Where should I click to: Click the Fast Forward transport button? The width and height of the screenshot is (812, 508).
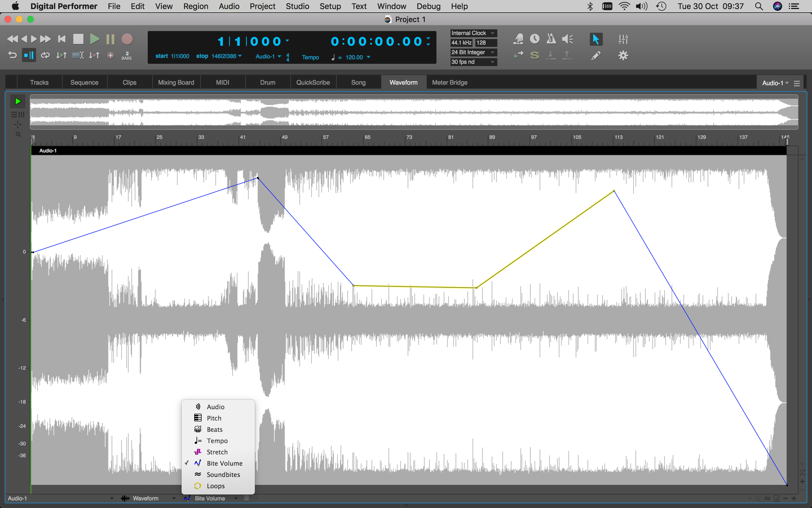click(x=45, y=39)
